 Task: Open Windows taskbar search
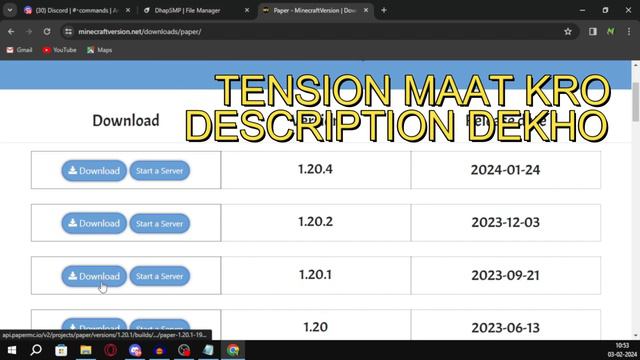pos(36,350)
